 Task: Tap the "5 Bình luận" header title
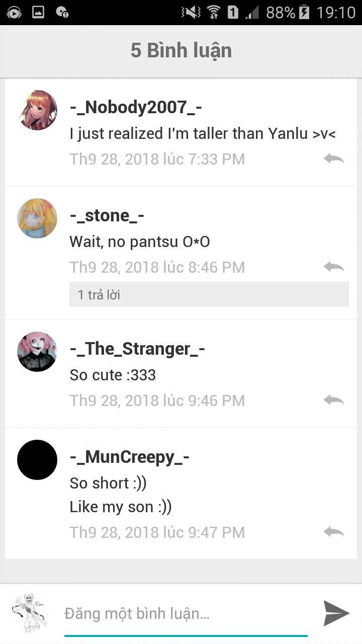point(181,50)
